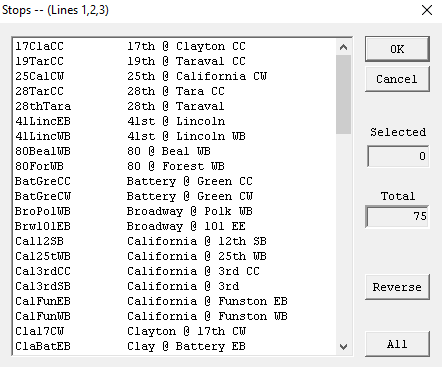Select the CalFunWB stop row
The image size is (442, 367).
(174, 316)
